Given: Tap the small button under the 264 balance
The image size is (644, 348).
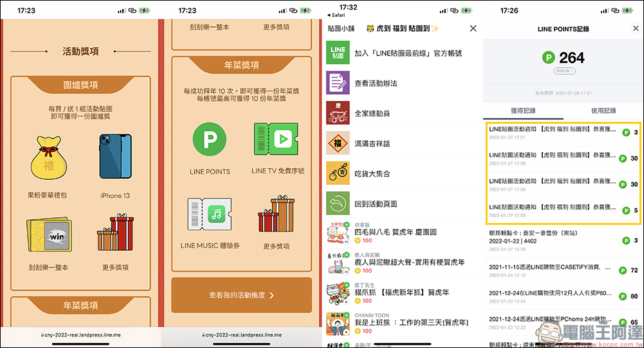Looking at the screenshot, I should pos(564,71).
